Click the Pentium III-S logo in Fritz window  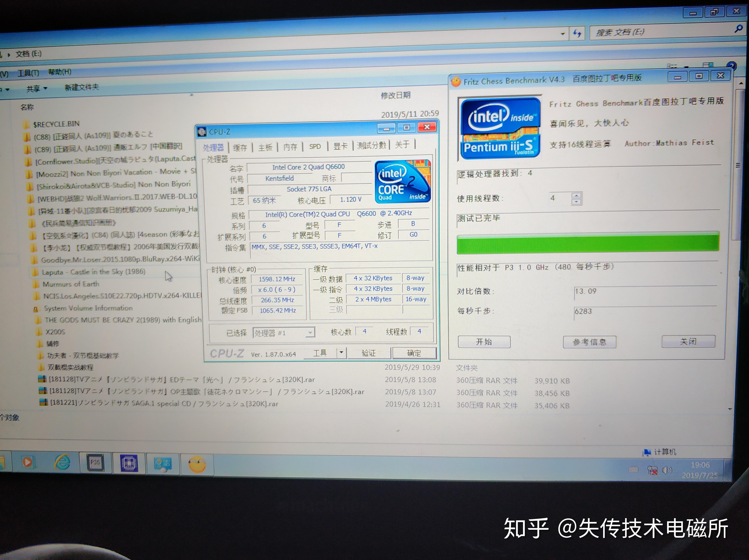coord(500,128)
